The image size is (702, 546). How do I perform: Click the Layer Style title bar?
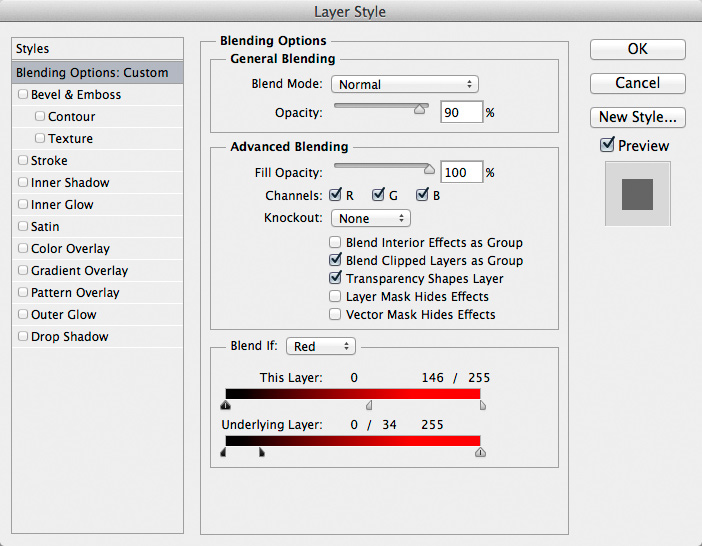[x=351, y=11]
